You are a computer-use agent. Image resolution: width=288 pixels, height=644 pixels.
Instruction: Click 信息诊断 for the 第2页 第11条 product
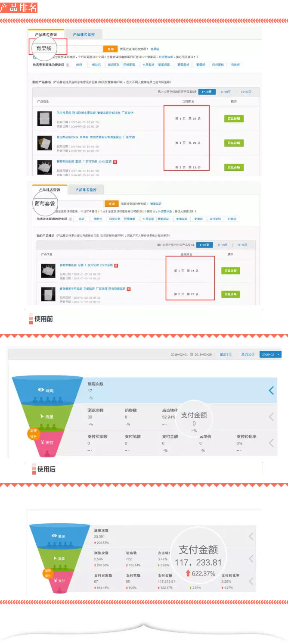pyautogui.click(x=234, y=167)
